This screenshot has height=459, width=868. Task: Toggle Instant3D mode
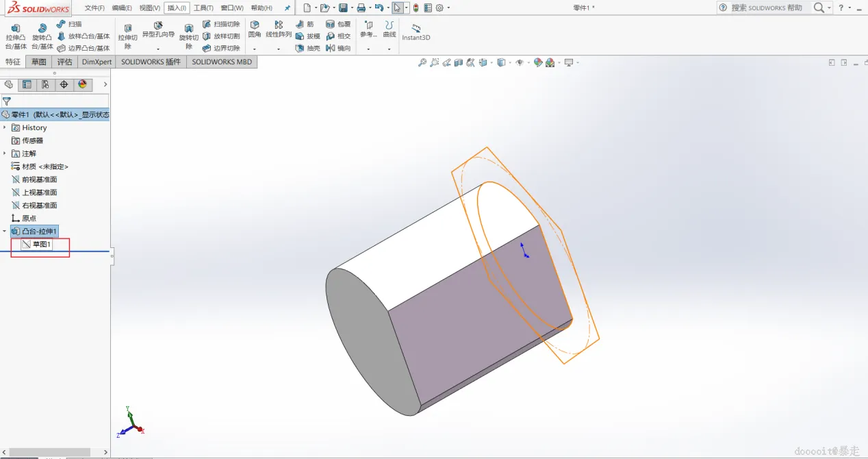coord(416,32)
